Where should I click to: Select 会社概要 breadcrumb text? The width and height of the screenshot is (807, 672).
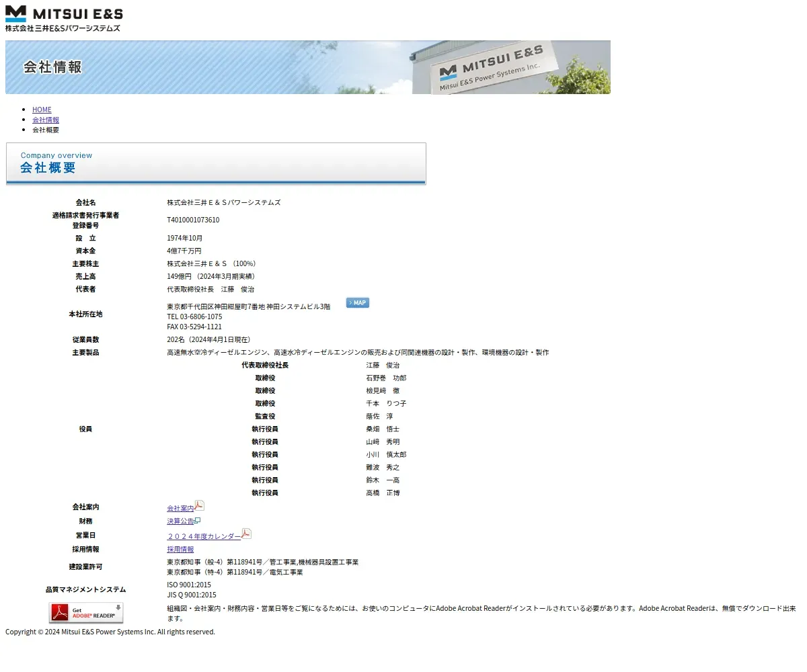pyautogui.click(x=46, y=130)
